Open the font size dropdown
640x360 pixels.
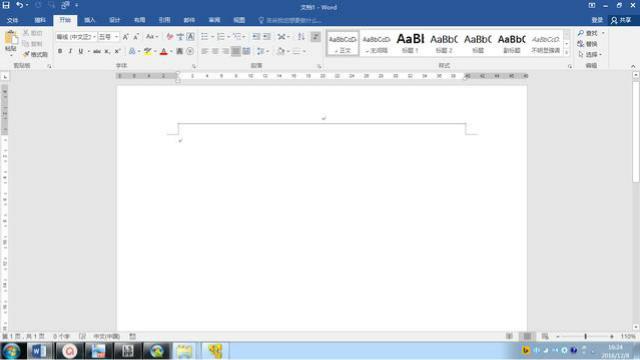click(x=116, y=37)
